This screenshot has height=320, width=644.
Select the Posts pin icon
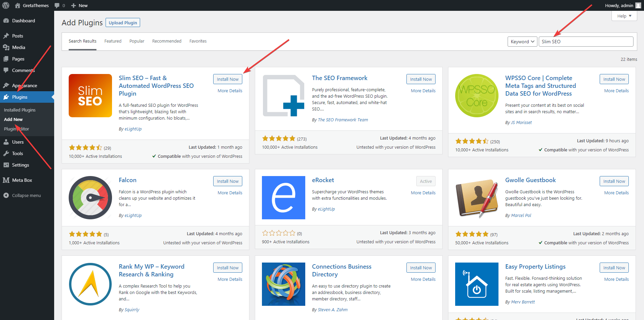click(x=6, y=35)
